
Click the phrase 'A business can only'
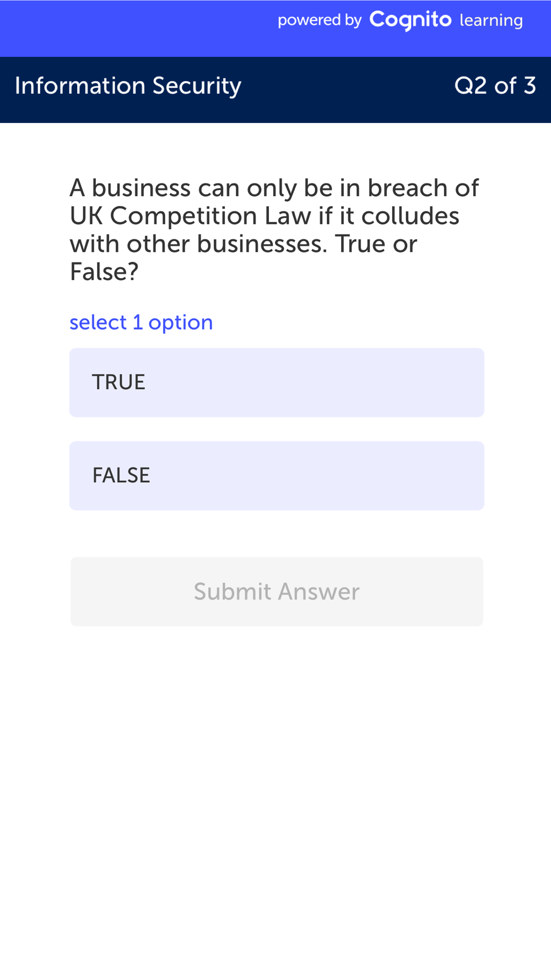click(183, 189)
